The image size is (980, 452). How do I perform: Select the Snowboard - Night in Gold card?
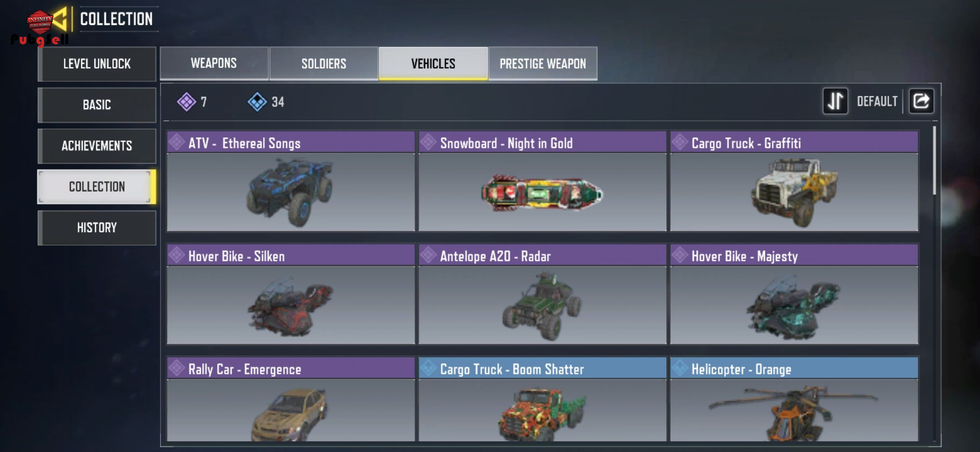[542, 181]
